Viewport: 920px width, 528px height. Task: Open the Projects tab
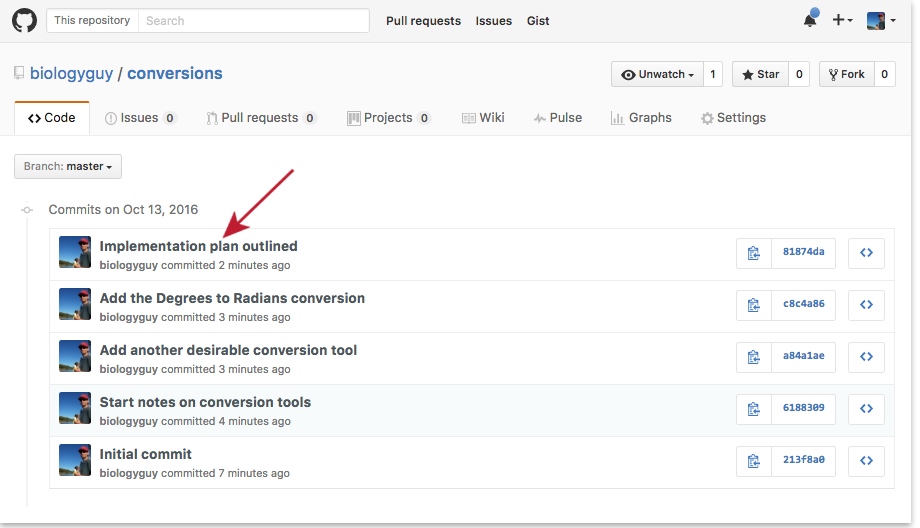[388, 118]
